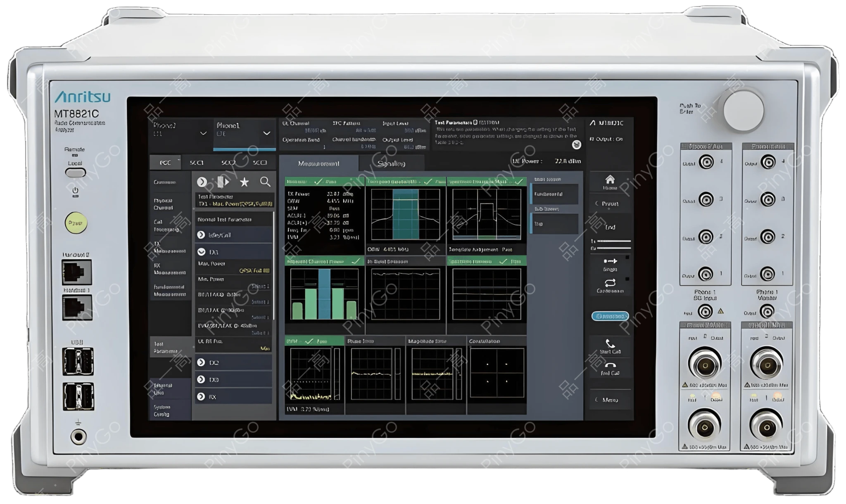Toggle the blue pill switch above Start Call
Image resolution: width=846 pixels, height=504 pixels.
610,316
